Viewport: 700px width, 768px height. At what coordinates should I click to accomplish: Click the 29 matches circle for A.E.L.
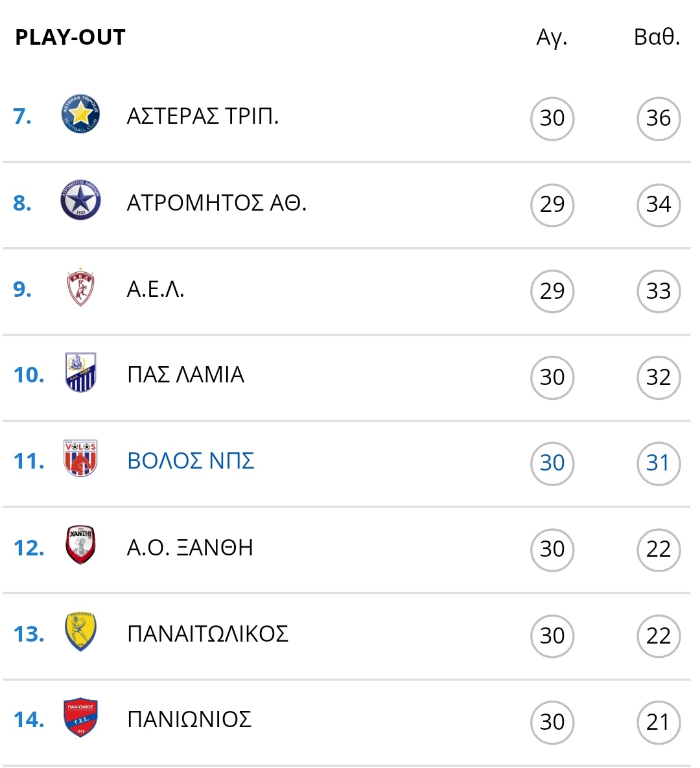(552, 292)
